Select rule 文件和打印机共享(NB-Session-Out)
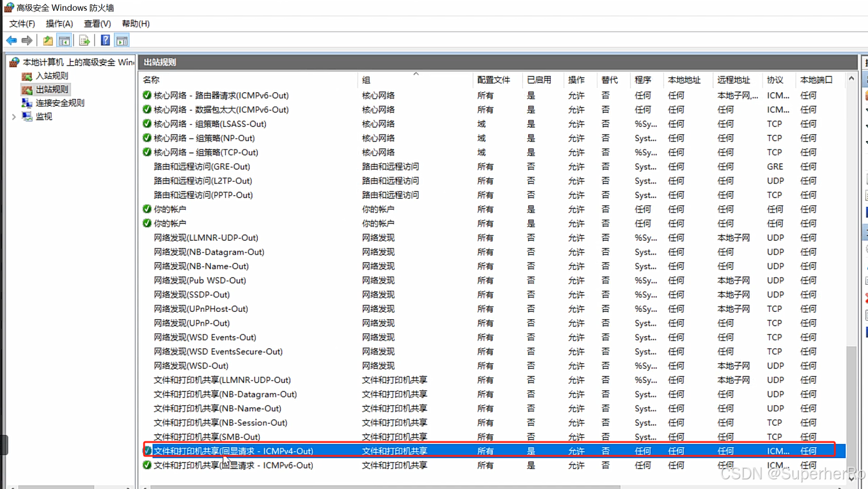 pos(220,423)
